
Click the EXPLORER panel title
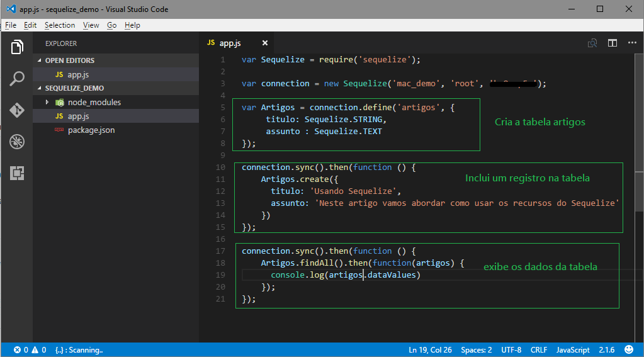click(61, 43)
